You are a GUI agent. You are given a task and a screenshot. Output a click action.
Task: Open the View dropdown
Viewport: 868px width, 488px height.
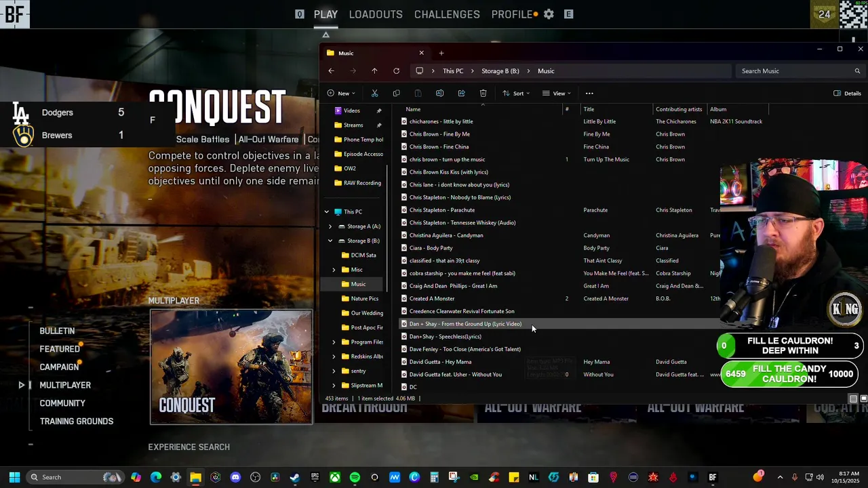[557, 94]
